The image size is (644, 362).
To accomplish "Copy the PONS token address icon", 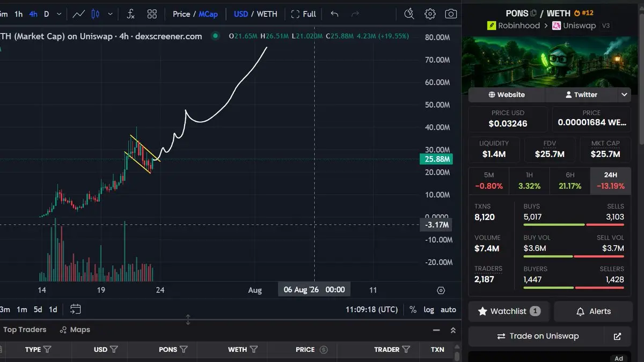I will tap(533, 13).
